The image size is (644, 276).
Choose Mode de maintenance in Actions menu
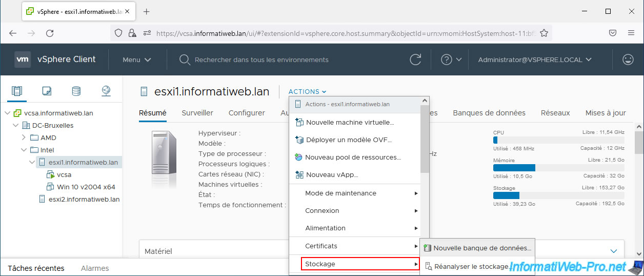[340, 193]
